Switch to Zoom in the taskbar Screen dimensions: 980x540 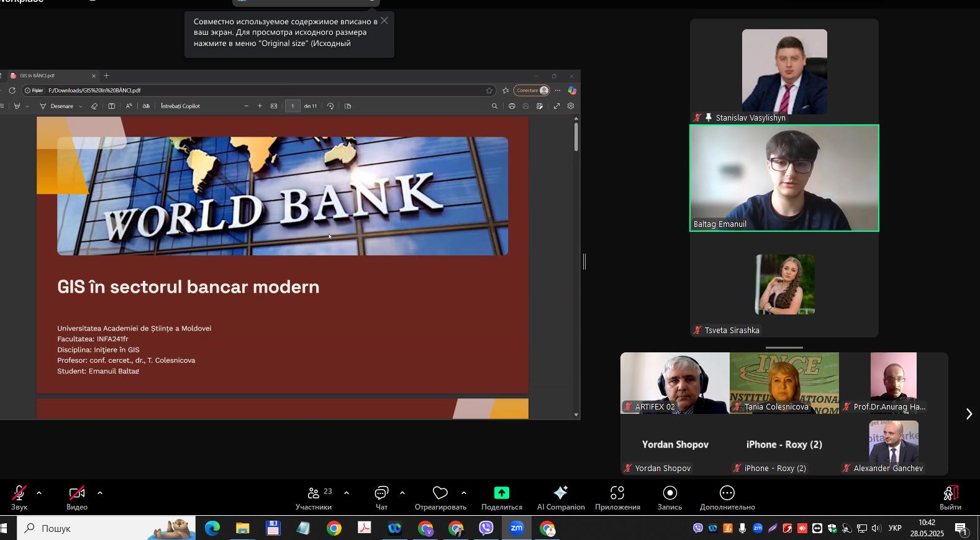coord(517,528)
